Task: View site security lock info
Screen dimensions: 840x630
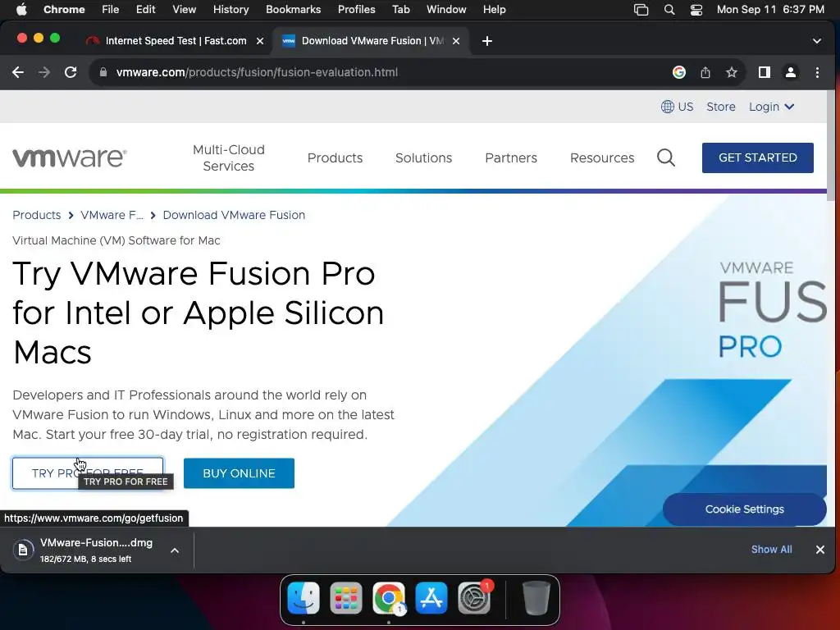Action: click(x=103, y=72)
